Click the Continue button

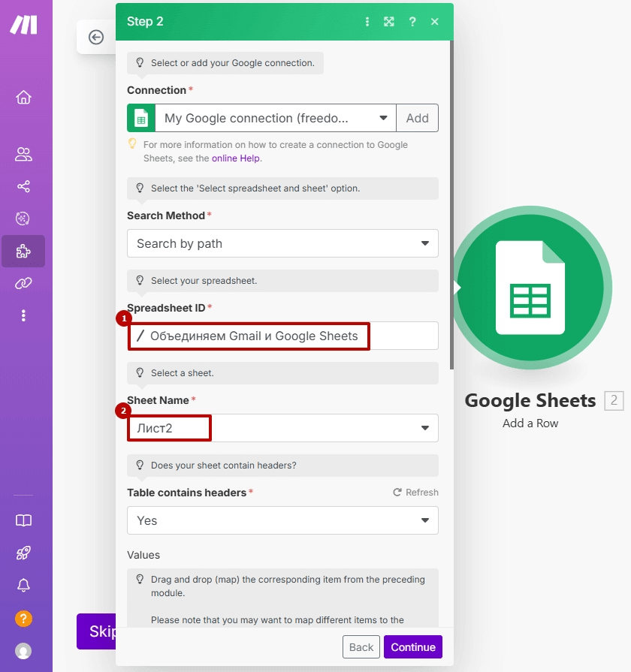[x=413, y=646]
